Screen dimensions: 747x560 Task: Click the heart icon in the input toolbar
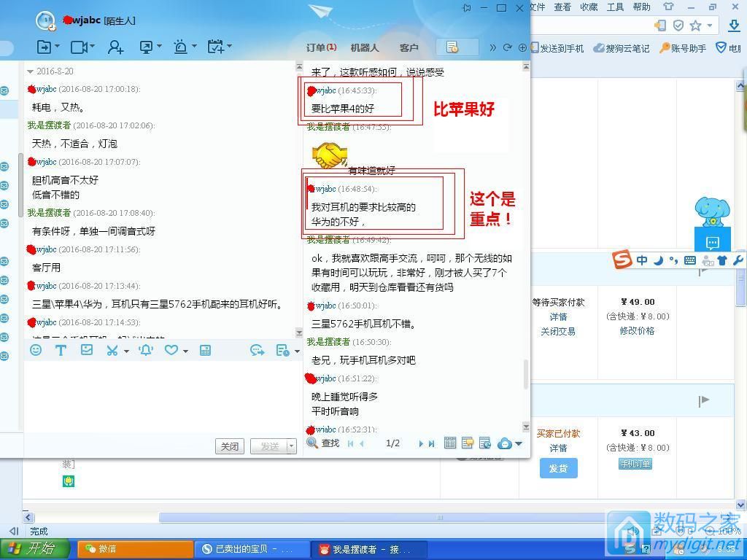click(171, 351)
